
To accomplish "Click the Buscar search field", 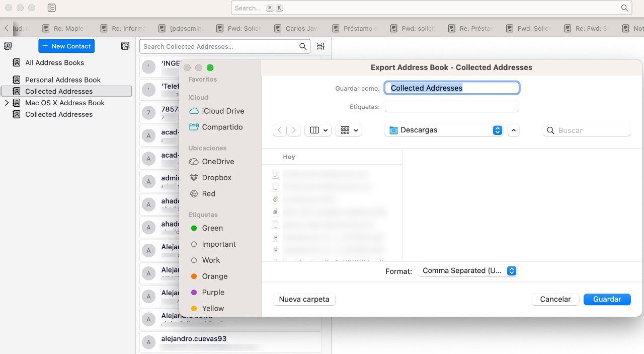I will click(x=586, y=130).
